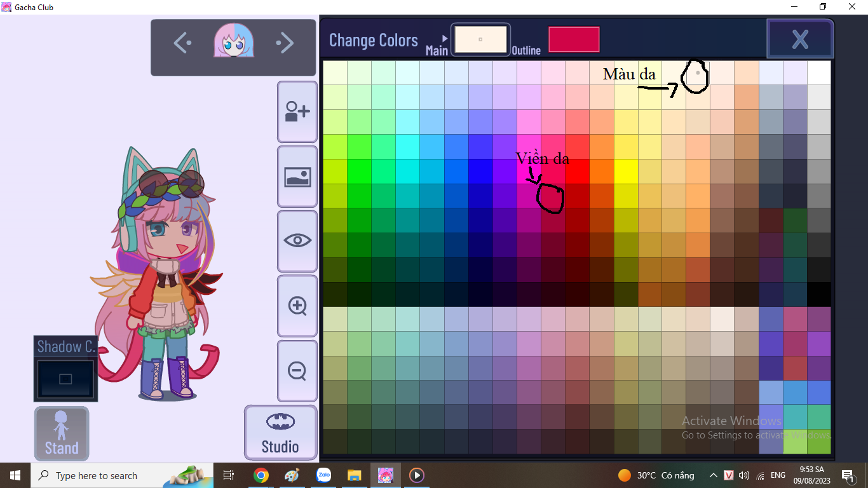Screen dimensions: 868x488
Task: Open the weather widget showing 30°C
Action: click(656, 475)
